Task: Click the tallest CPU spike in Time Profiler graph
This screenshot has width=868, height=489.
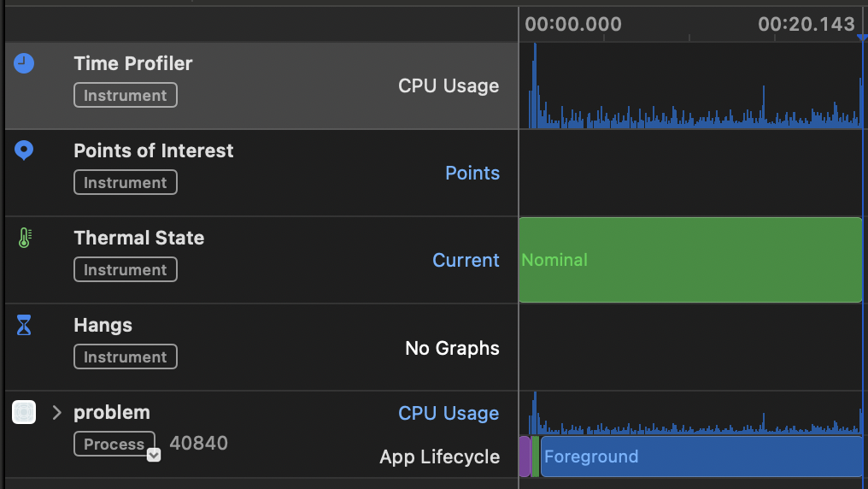Action: (535, 85)
